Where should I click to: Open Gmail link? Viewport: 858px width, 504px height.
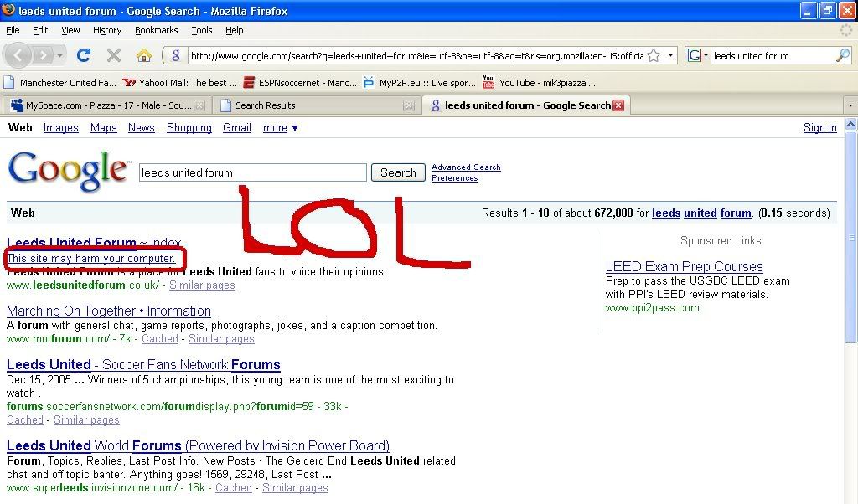(237, 128)
